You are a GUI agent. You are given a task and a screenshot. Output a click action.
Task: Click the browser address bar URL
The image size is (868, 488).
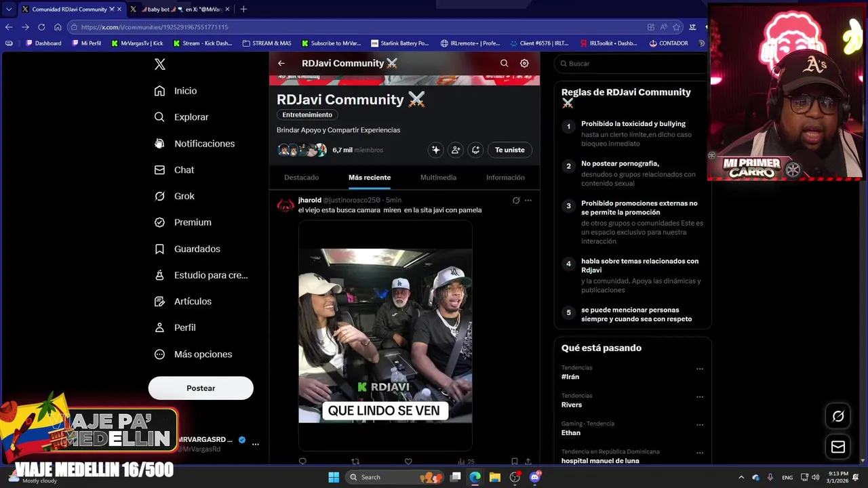click(155, 27)
